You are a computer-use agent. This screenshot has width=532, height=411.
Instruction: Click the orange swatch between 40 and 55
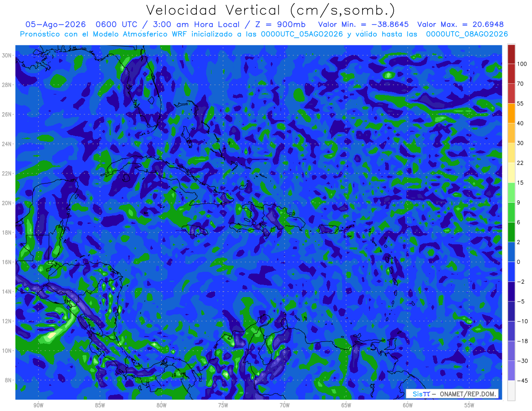click(511, 114)
